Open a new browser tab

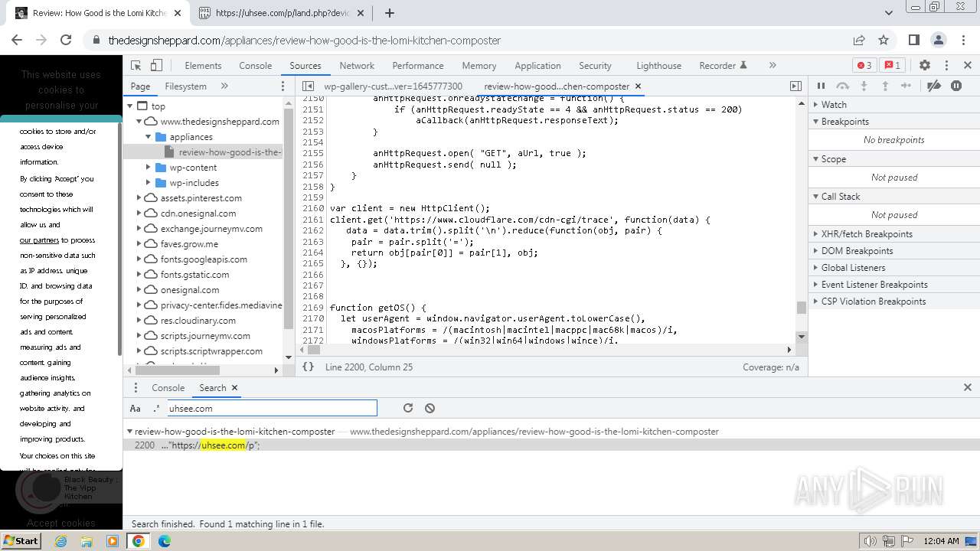tap(389, 13)
